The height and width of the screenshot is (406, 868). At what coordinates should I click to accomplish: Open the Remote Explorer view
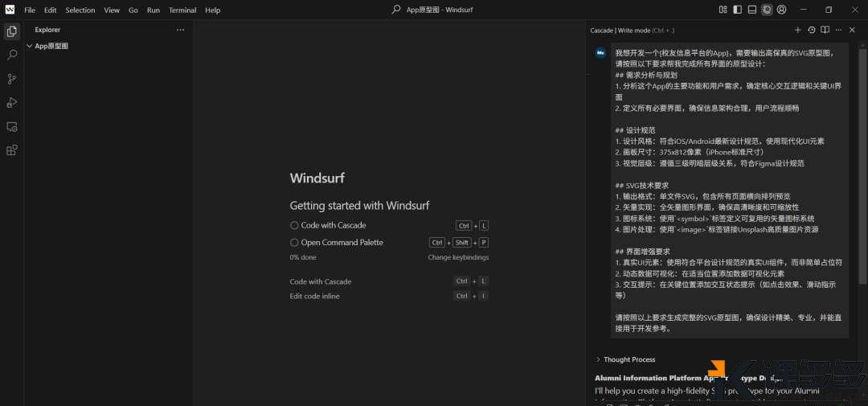click(12, 126)
